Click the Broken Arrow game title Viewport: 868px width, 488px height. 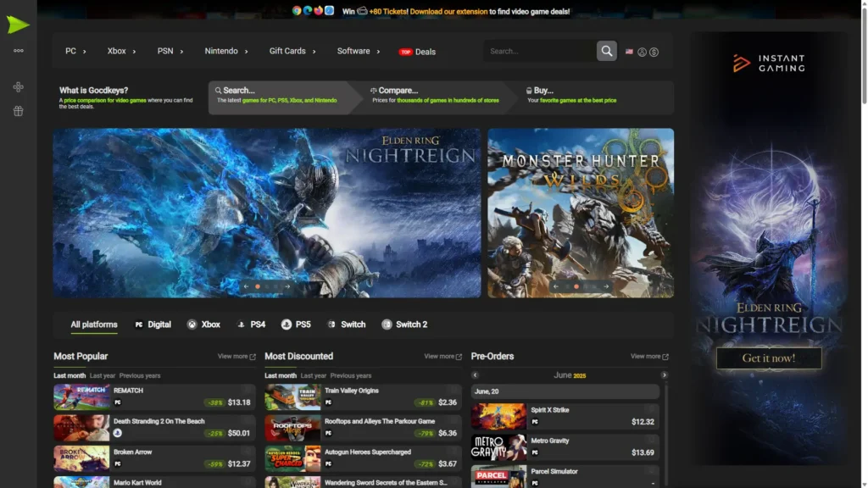click(x=133, y=452)
